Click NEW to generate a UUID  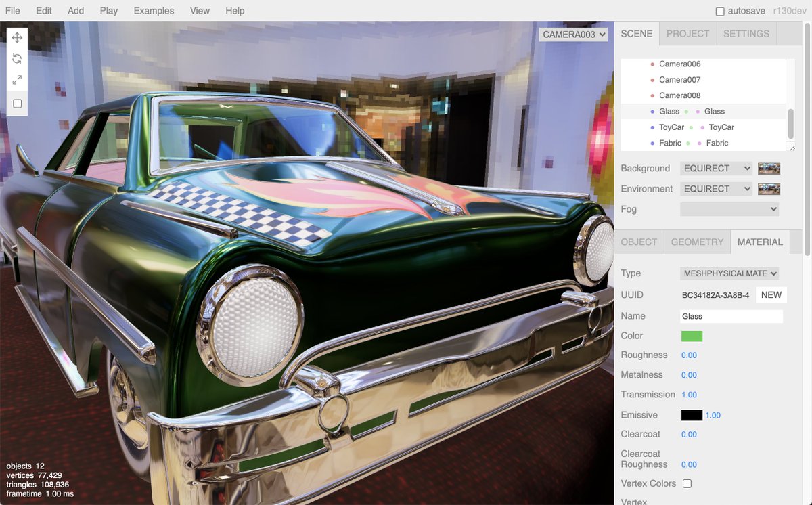click(771, 294)
